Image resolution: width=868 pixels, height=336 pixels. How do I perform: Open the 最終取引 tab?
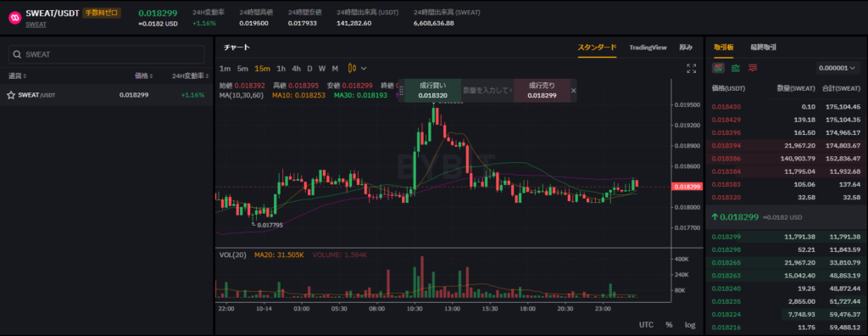coord(763,48)
